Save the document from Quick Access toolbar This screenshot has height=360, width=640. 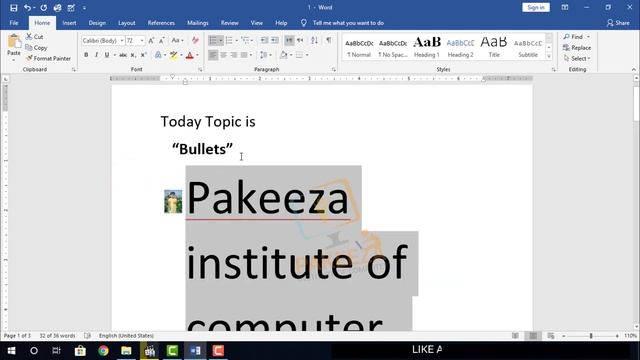pos(13,8)
